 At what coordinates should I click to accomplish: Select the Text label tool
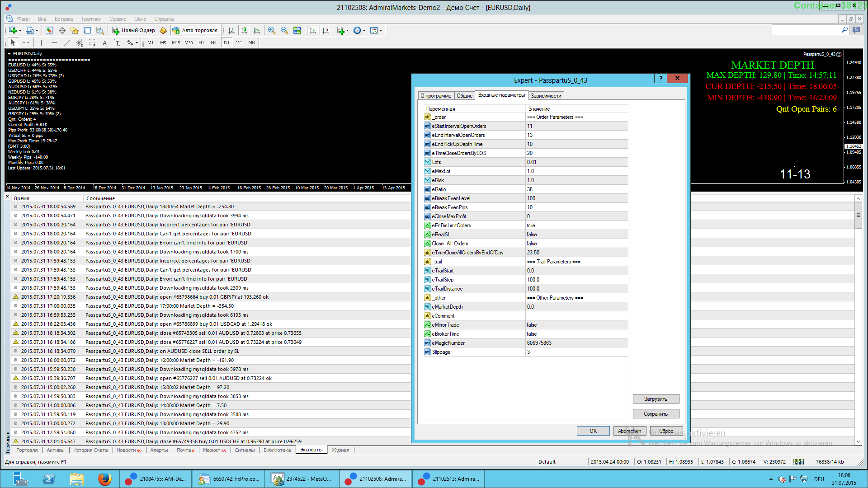(x=104, y=42)
